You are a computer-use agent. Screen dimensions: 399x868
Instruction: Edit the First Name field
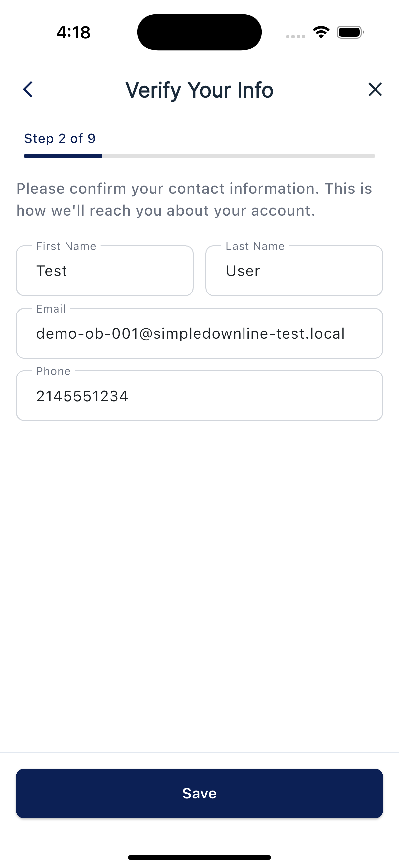tap(105, 270)
